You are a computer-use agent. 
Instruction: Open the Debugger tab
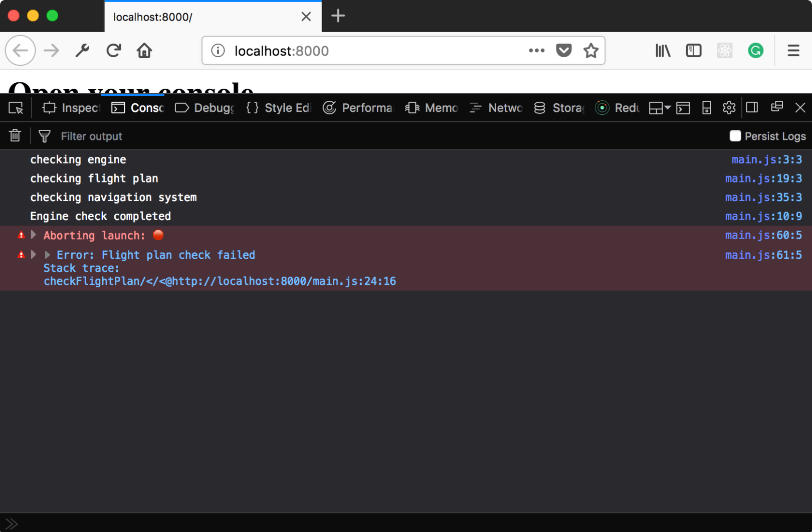204,108
